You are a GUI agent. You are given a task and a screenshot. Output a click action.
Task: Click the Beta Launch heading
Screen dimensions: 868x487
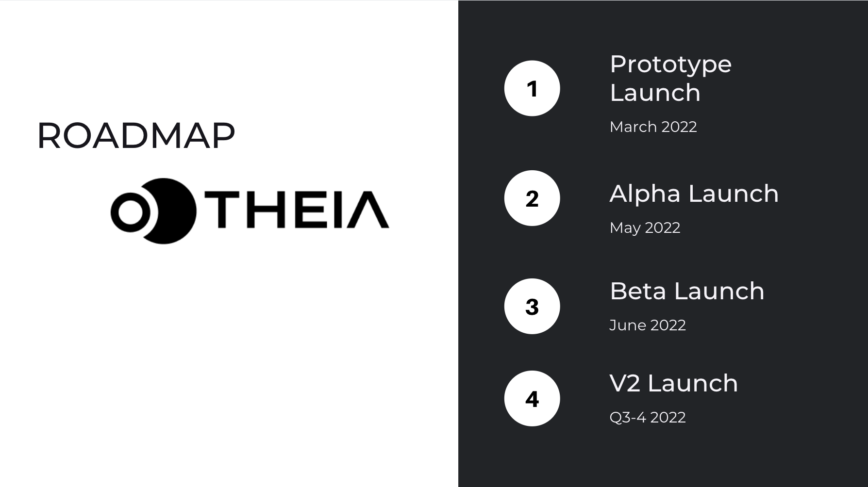pos(687,291)
